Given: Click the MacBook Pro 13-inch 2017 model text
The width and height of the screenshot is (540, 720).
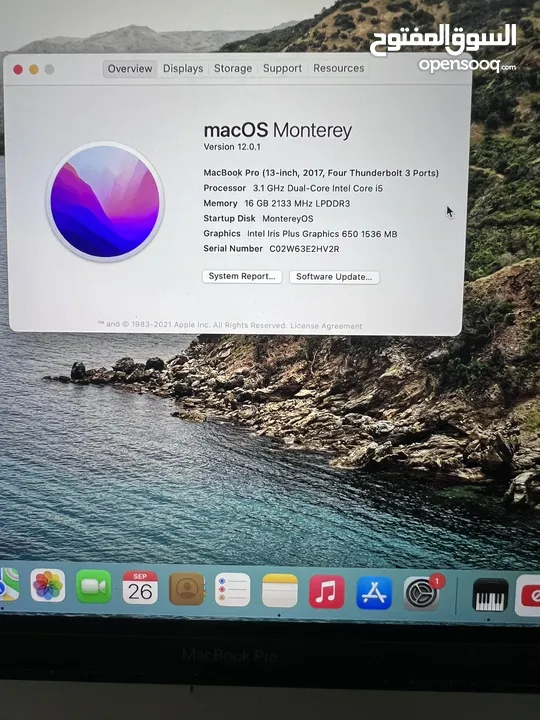Looking at the screenshot, I should tap(321, 173).
